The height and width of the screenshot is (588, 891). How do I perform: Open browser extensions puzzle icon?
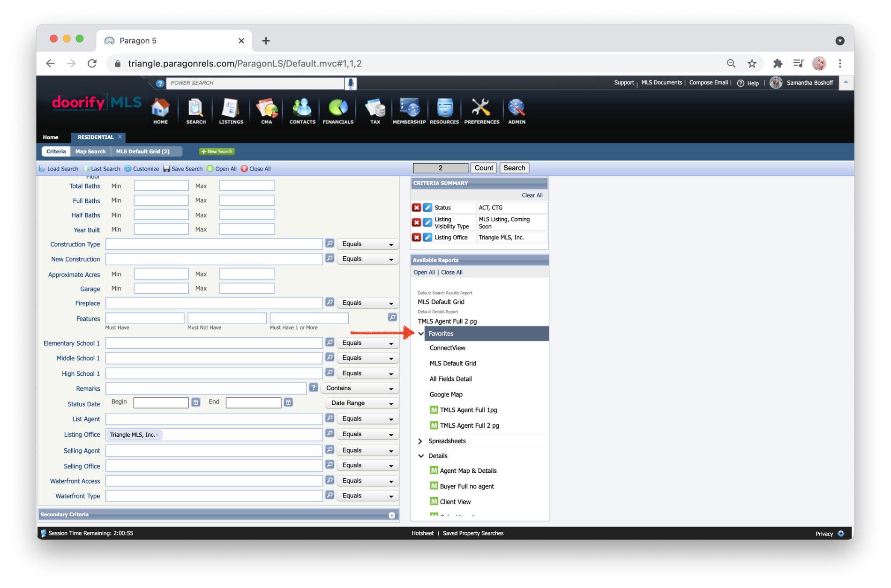coord(778,64)
